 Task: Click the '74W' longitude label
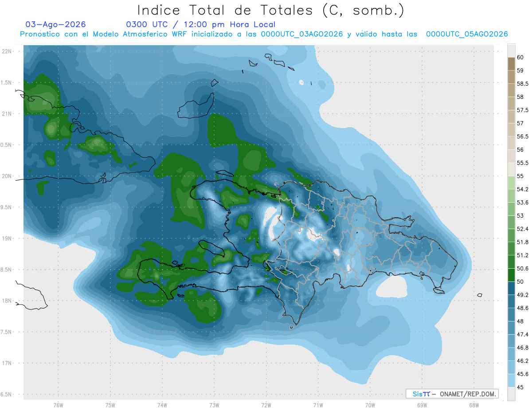(x=162, y=405)
